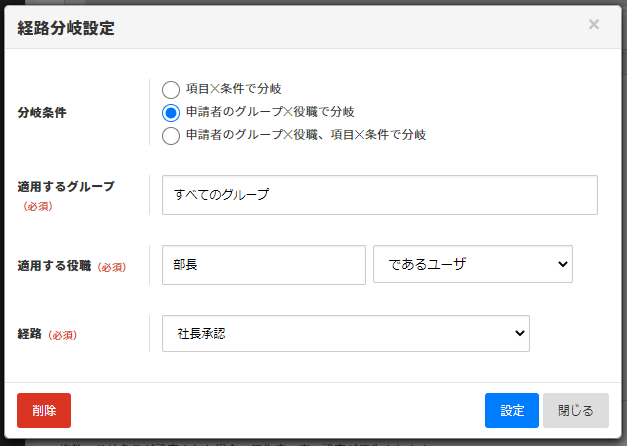Click the gray 閉じる button
This screenshot has width=627, height=446.
(575, 410)
